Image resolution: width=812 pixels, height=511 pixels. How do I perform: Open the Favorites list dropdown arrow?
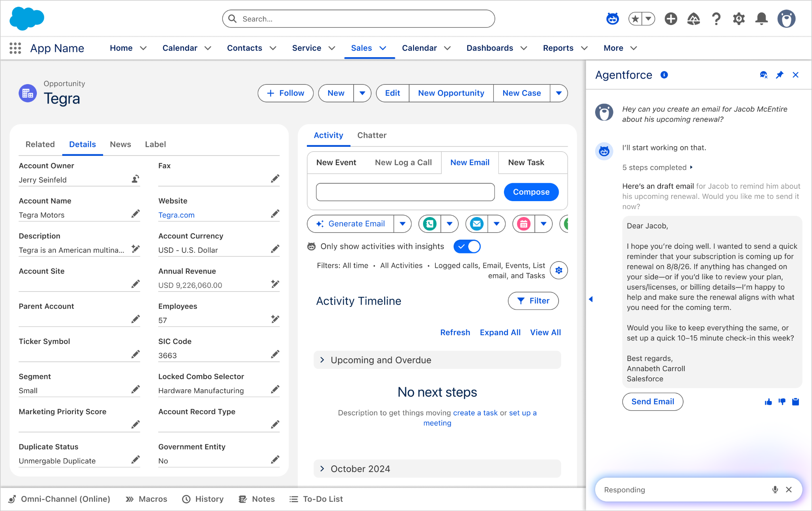648,19
